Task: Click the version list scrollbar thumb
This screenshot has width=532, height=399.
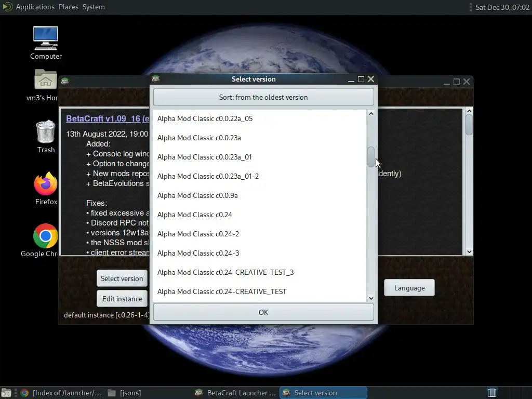Action: point(371,157)
